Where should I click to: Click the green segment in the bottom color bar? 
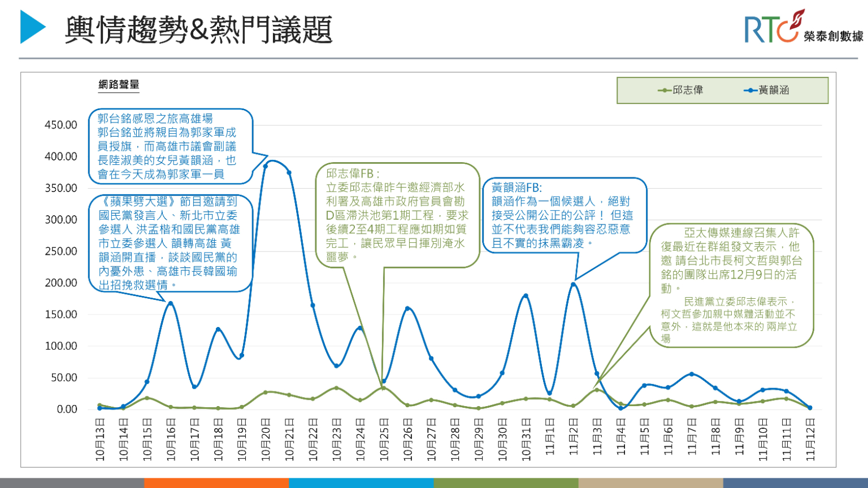click(506, 483)
